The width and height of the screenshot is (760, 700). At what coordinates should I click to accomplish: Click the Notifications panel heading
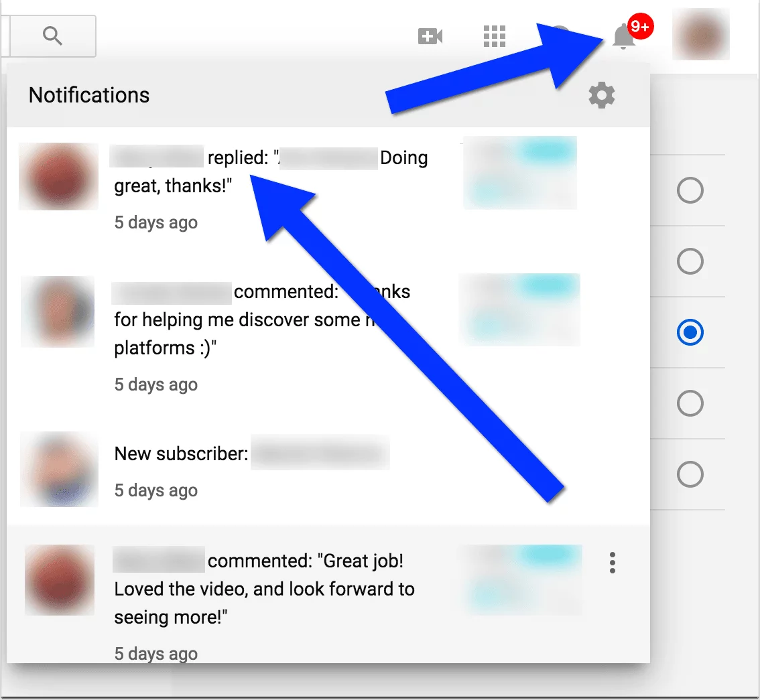pyautogui.click(x=89, y=95)
